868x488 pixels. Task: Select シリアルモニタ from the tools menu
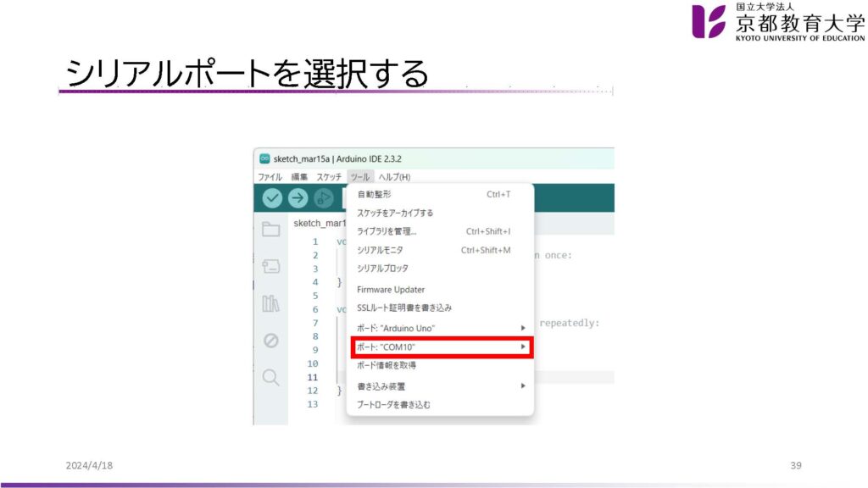pos(380,250)
